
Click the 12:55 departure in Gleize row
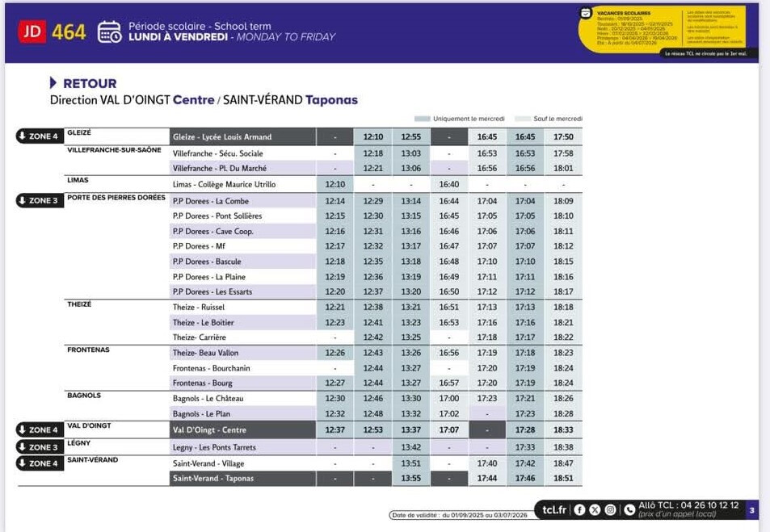411,137
